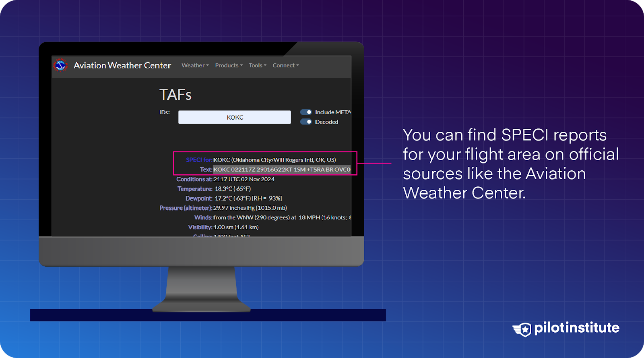Click the TAFs page heading
This screenshot has height=358, width=644.
coord(175,95)
